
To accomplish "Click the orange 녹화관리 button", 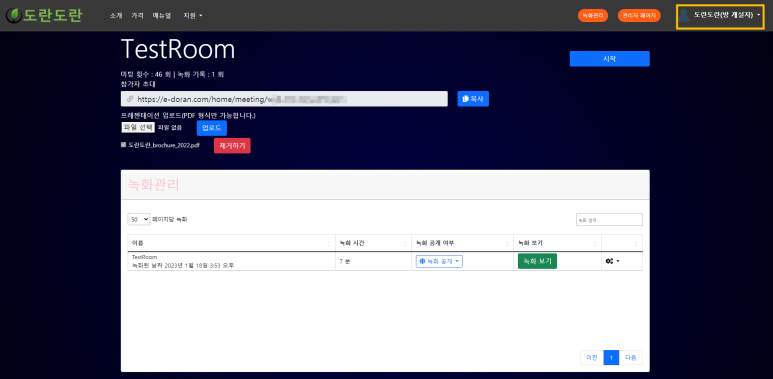I will coord(593,16).
